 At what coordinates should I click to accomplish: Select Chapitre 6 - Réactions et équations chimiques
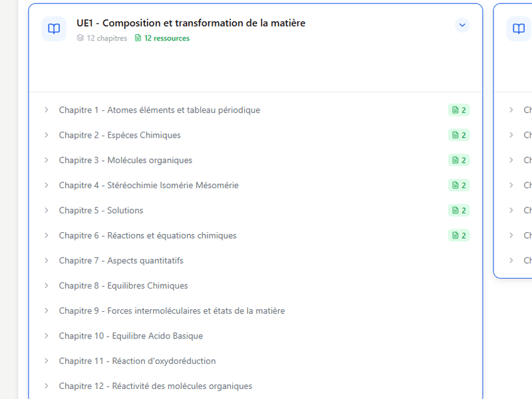tap(148, 235)
